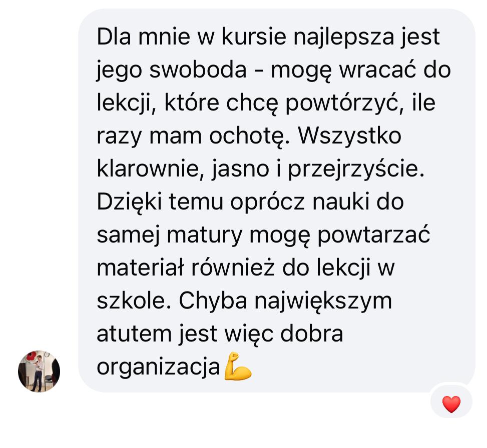Image resolution: width=487 pixels, height=448 pixels.
Task: Click the word "atutem" in the message
Action: click(134, 334)
